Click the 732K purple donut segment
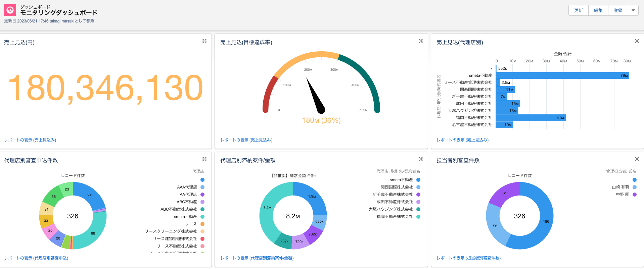The image size is (644, 269). pos(313,234)
